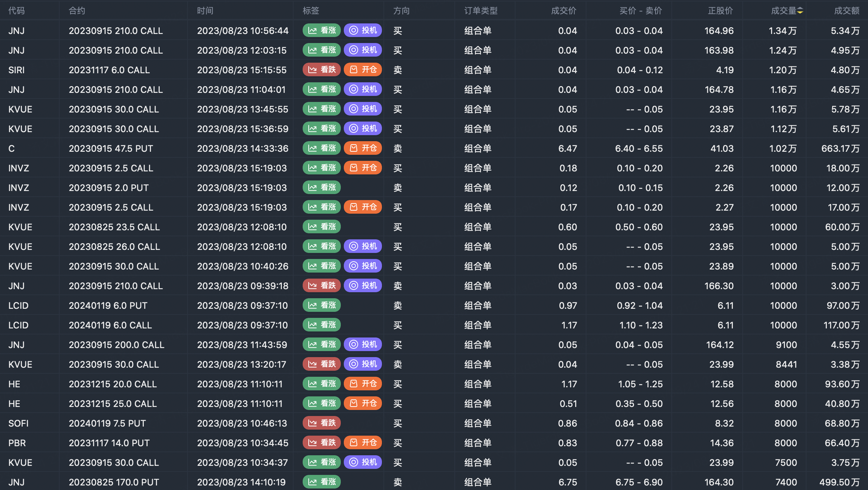Click 投机 tag in first JNJ row
The height and width of the screenshot is (490, 868).
(x=363, y=31)
